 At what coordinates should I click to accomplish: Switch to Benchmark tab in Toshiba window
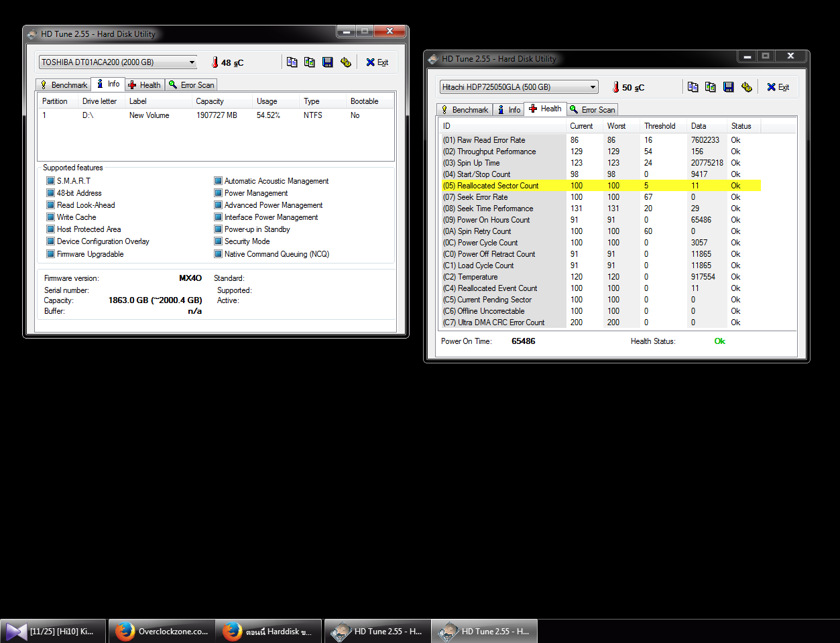tap(63, 85)
